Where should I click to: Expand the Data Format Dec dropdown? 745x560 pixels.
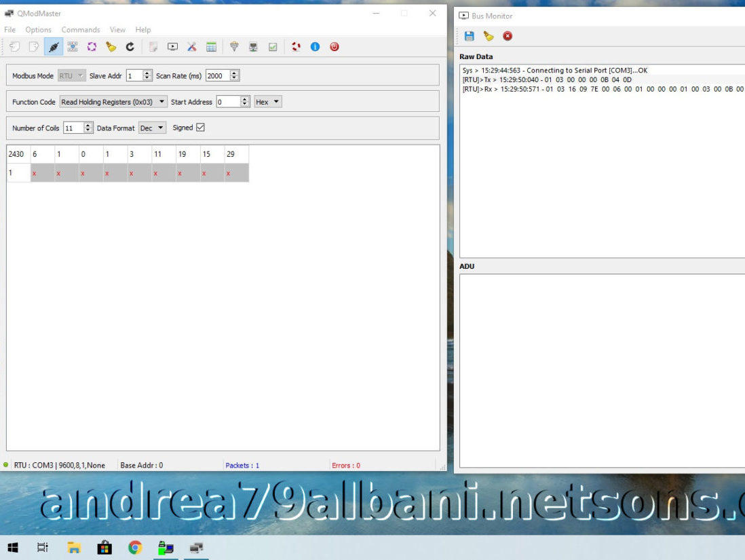click(x=152, y=128)
